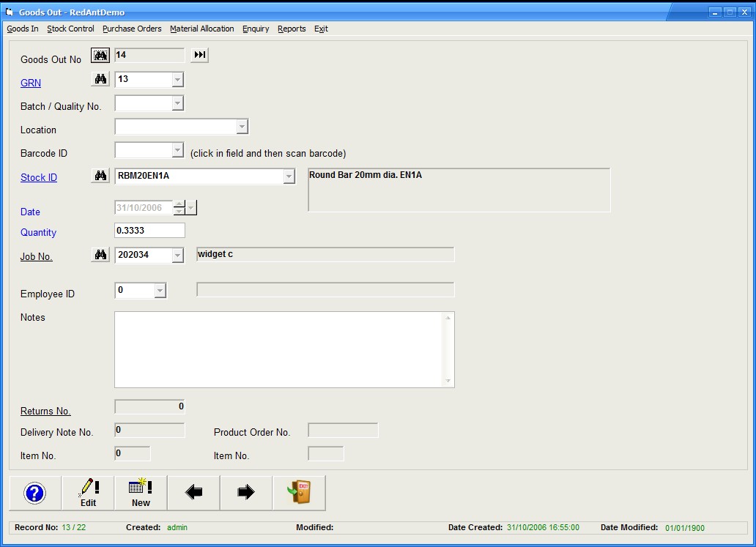
Task: Expand the GRN dropdown list
Action: [x=177, y=80]
